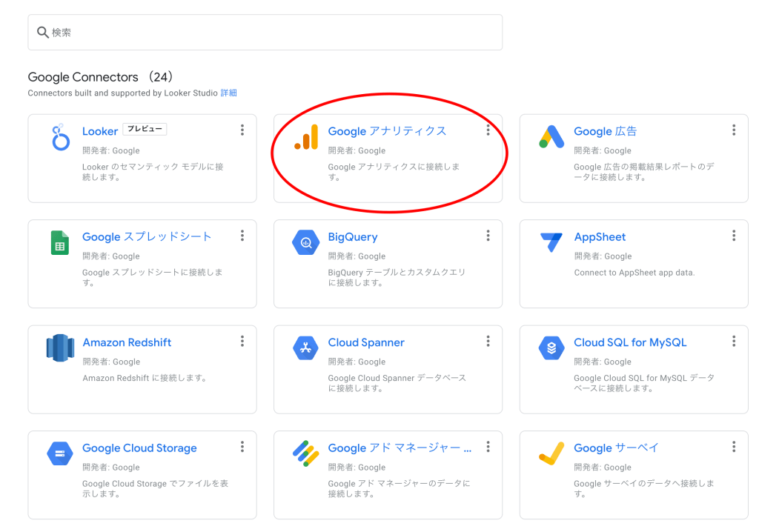Click the プレビュー badge on Looker card
This screenshot has height=532, width=759.
point(145,129)
